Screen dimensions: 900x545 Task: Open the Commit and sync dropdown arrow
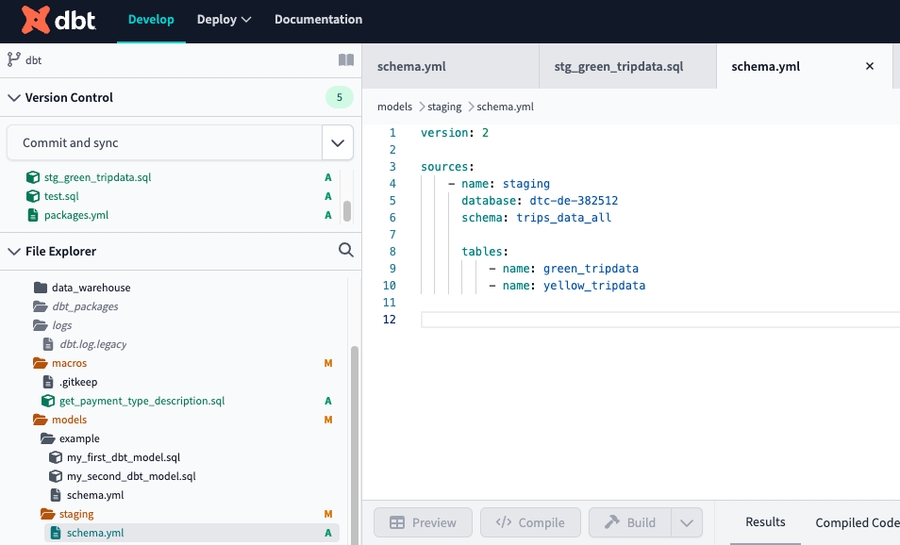coord(337,143)
